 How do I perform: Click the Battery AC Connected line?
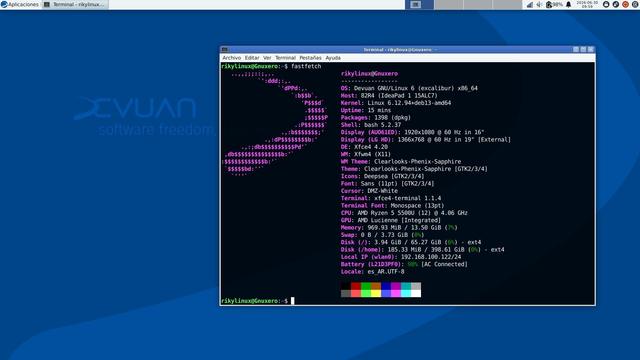click(404, 264)
